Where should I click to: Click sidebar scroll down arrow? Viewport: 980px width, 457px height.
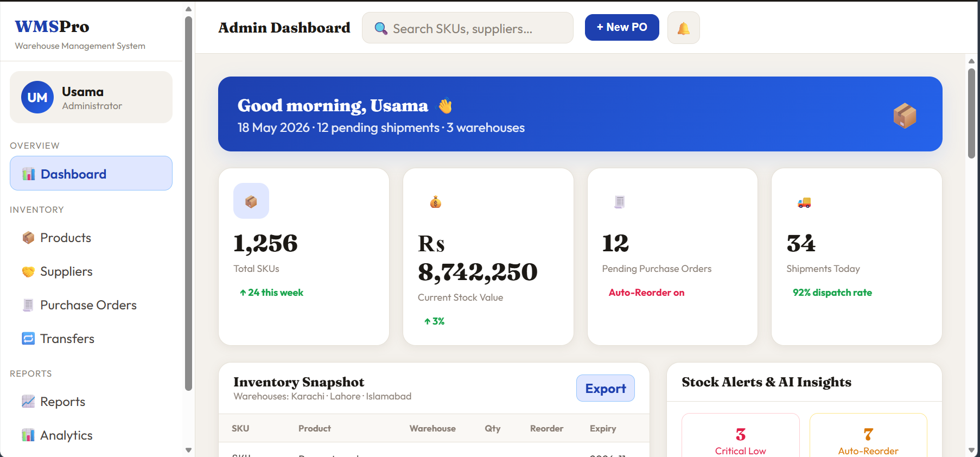[188, 450]
